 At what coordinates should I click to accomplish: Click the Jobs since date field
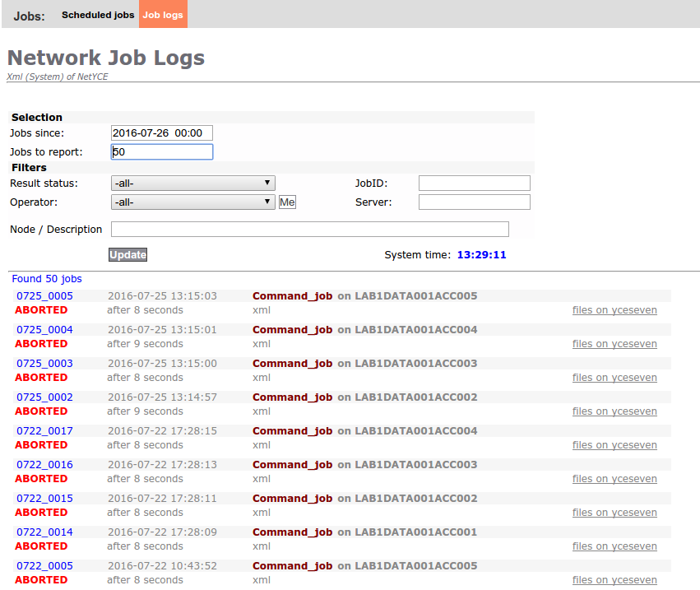pos(161,132)
